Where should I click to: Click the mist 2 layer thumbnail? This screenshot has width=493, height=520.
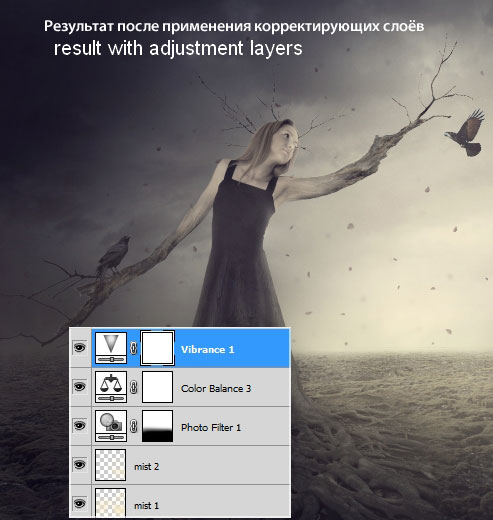click(x=110, y=465)
